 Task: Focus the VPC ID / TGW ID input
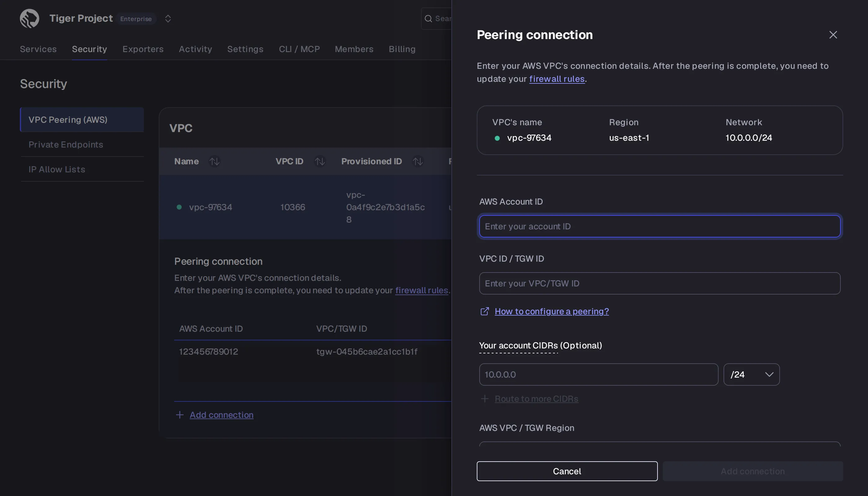pos(659,283)
